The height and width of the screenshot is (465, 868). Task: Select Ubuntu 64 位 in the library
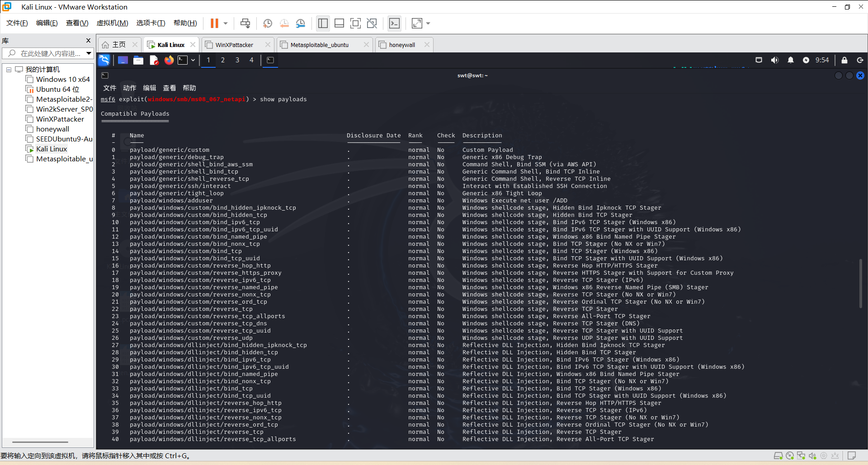click(57, 89)
